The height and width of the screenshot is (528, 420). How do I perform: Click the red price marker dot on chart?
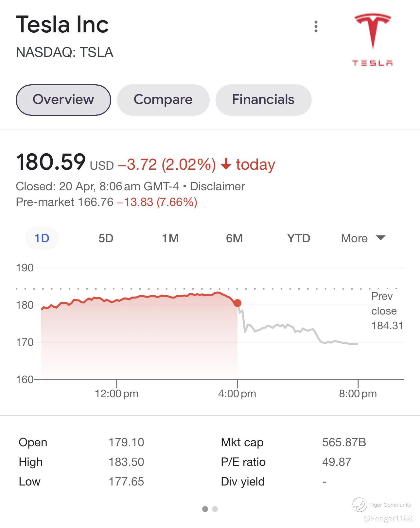pyautogui.click(x=237, y=303)
